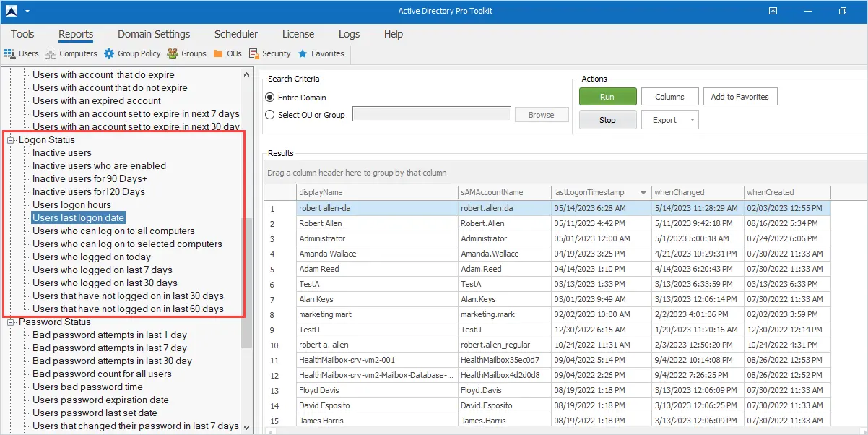Image resolution: width=868 pixels, height=435 pixels.
Task: Select 'Users password last set date' report
Action: coord(95,413)
